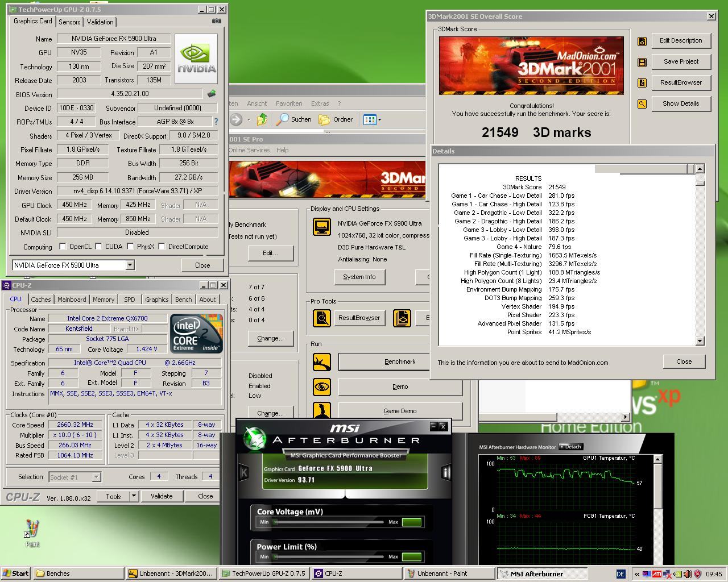Open the Explorer back history dropdown arrow
728x582 pixels.
click(249, 120)
